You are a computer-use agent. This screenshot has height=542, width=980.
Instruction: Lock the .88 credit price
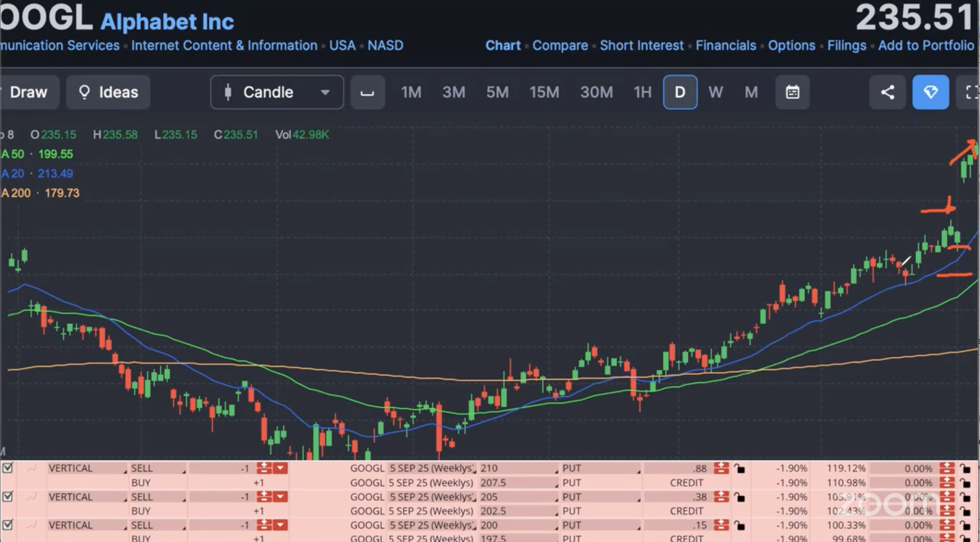[x=739, y=469]
